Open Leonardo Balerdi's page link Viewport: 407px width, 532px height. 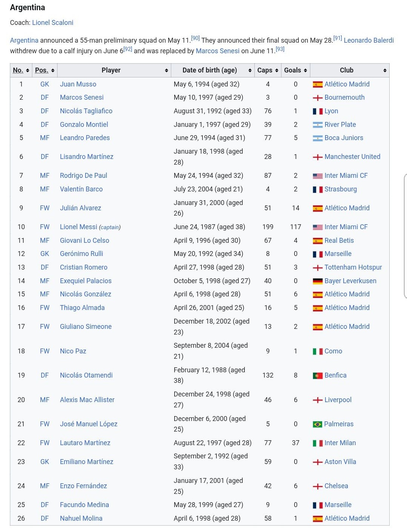369,40
